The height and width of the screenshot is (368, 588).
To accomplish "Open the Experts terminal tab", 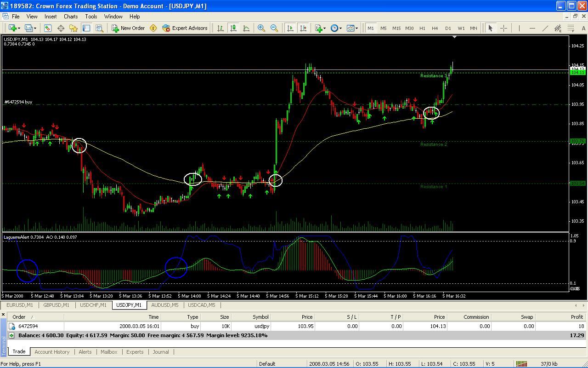I will [x=135, y=352].
